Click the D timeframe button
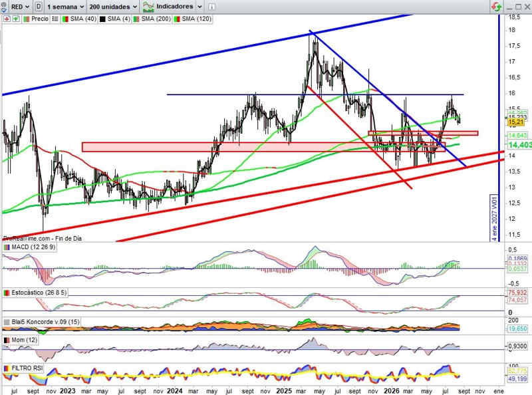 click(x=39, y=7)
